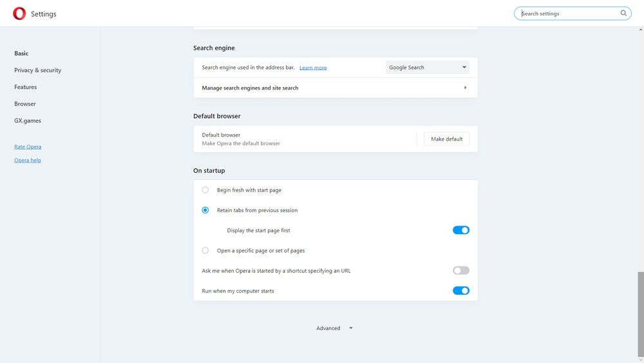Switch to the Browser settings section

click(25, 104)
